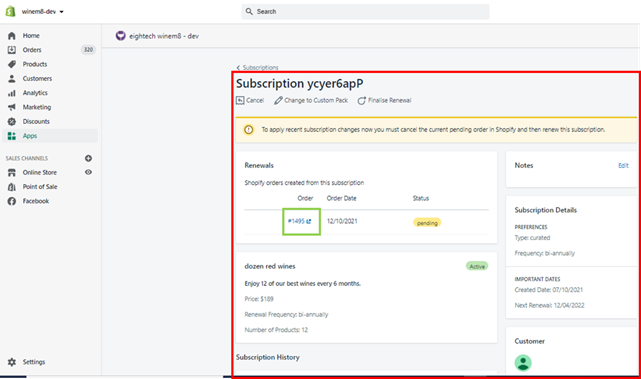
Task: Click the Marketing megaphone icon
Action: 12,107
